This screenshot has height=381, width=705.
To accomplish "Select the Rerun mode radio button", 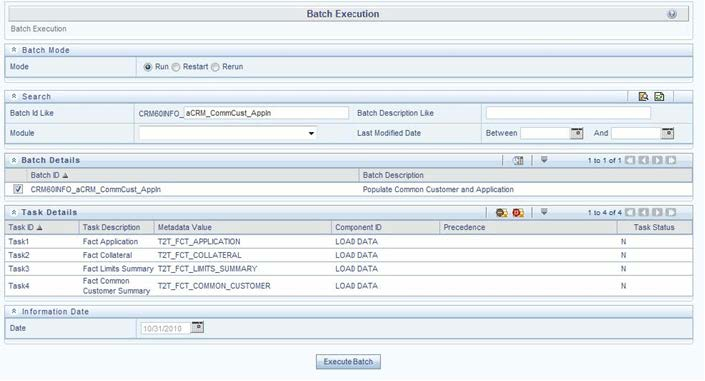I will pyautogui.click(x=215, y=67).
